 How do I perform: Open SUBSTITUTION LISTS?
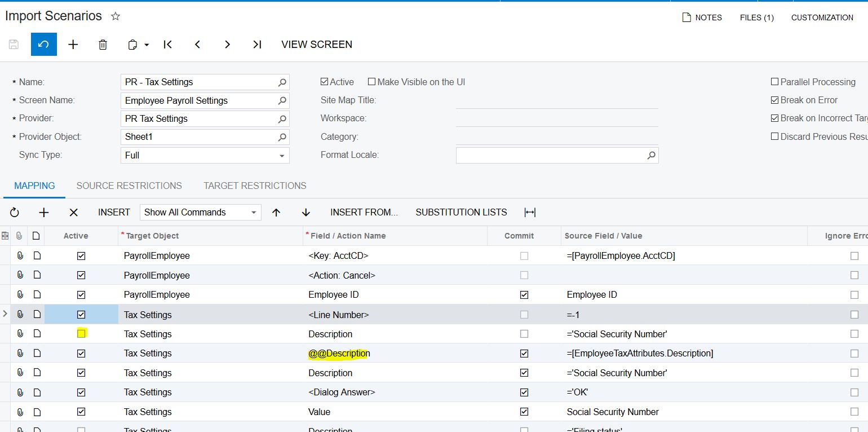[x=461, y=212]
